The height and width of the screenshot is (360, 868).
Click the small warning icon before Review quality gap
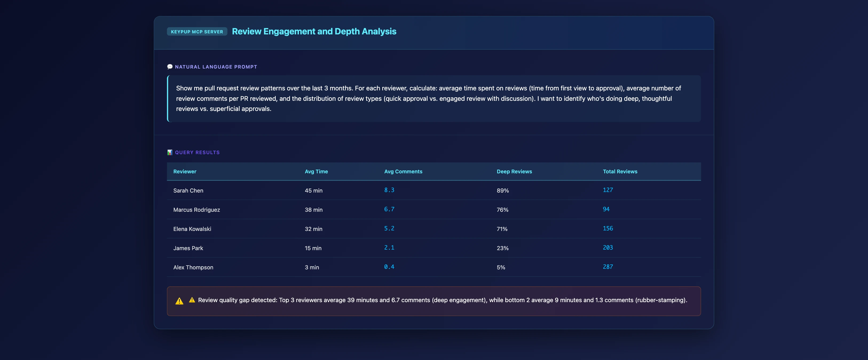point(192,300)
